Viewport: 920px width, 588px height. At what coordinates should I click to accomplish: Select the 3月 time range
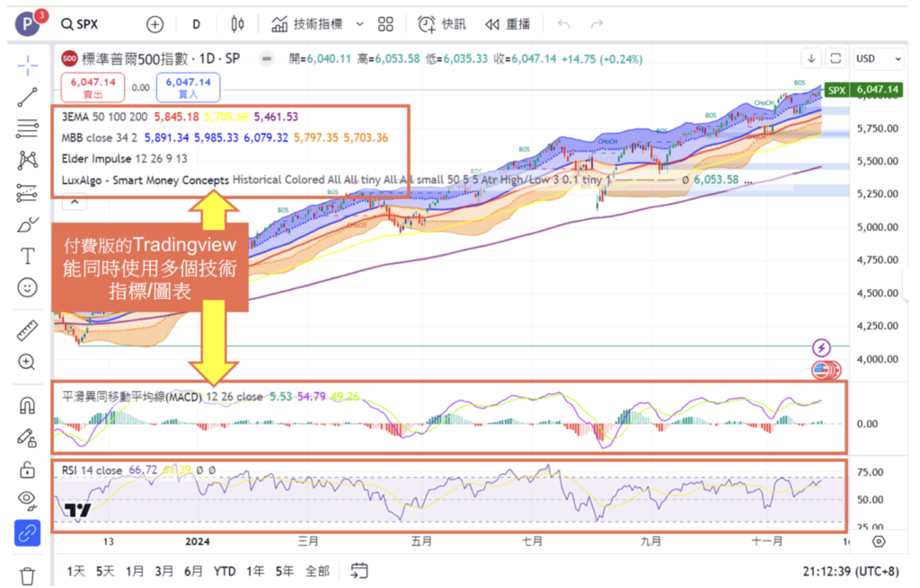pyautogui.click(x=164, y=571)
